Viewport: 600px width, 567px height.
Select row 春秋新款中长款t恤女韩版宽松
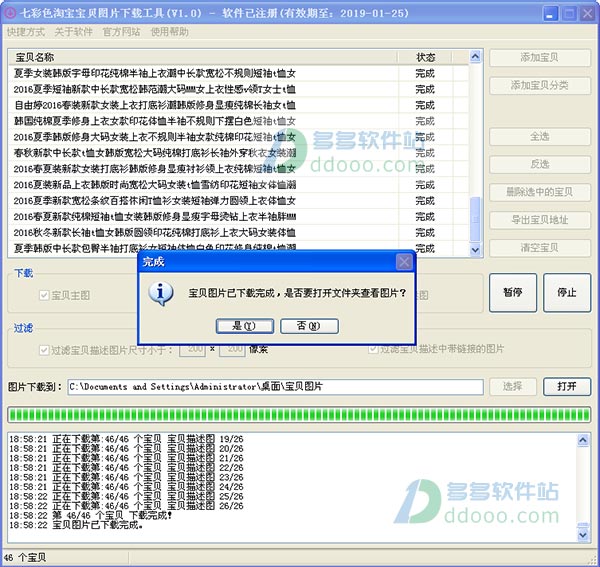pos(238,153)
